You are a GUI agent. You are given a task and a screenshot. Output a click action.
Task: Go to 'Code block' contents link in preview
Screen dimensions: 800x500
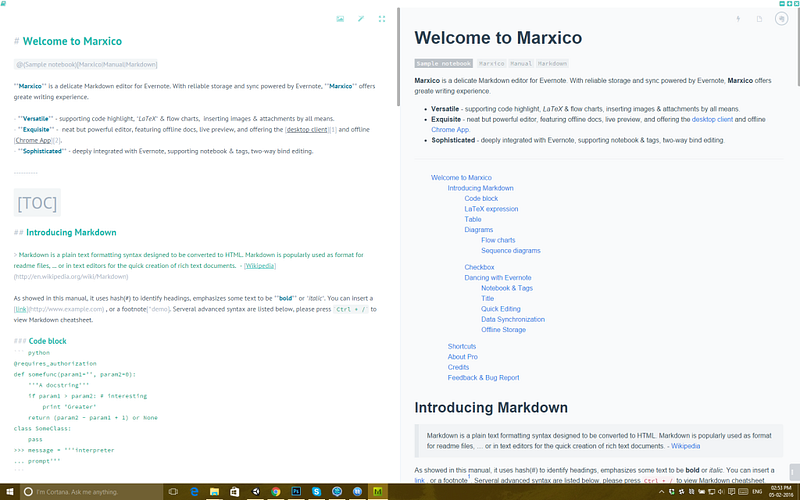coord(481,198)
